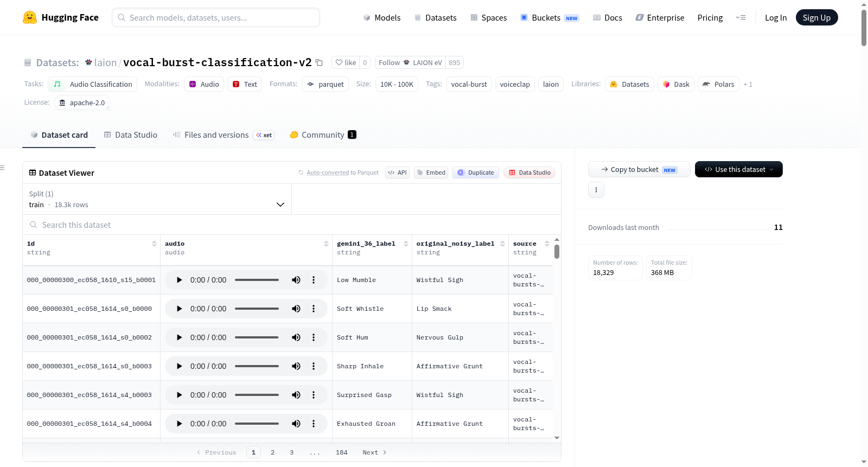Click the Sign Up button
This screenshot has height=467, width=868.
816,18
